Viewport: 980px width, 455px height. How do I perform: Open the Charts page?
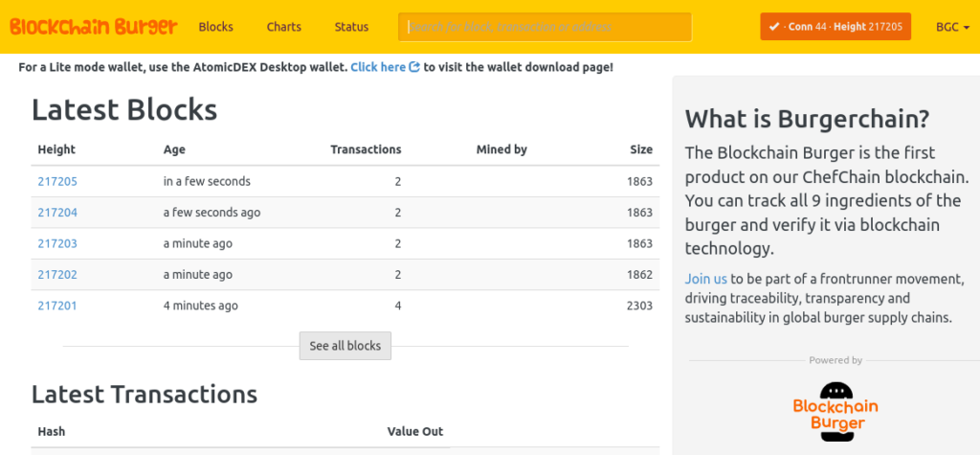[x=283, y=27]
